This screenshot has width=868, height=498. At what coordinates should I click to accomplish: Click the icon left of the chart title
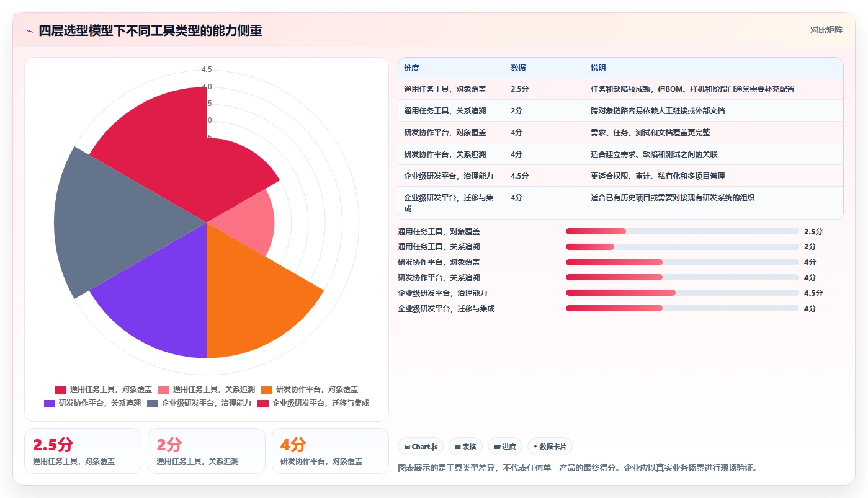point(29,31)
